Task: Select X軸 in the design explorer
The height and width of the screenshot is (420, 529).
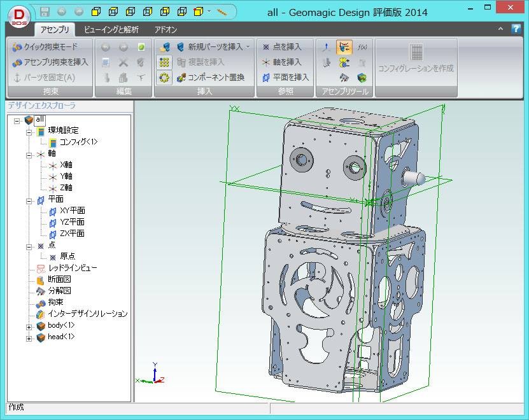Action: [x=66, y=165]
